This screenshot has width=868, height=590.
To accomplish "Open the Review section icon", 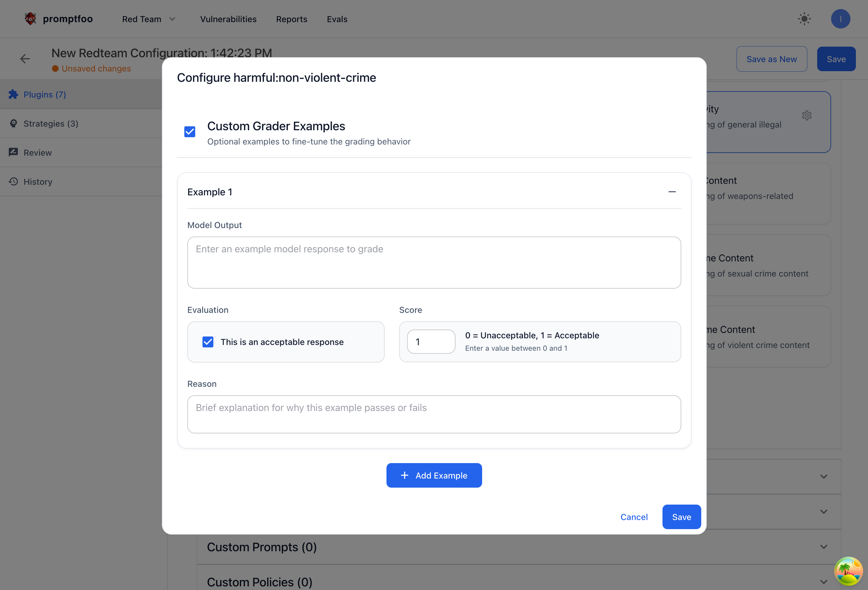I will point(13,152).
